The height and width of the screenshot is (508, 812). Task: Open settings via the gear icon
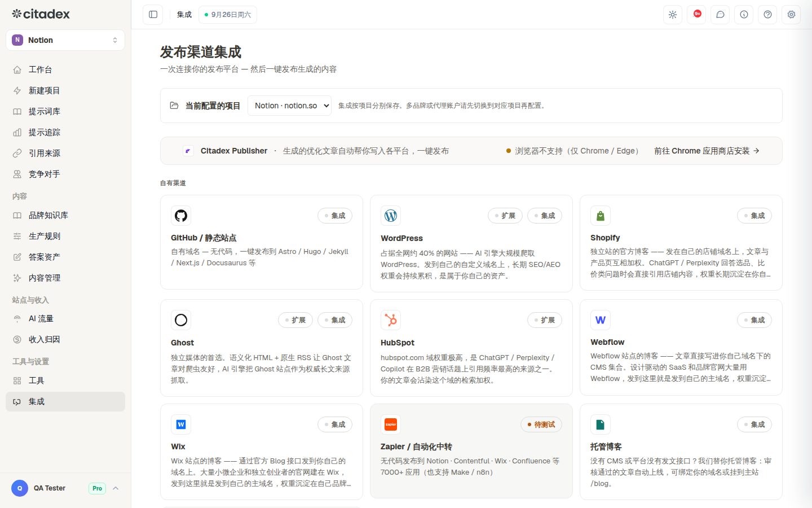791,15
